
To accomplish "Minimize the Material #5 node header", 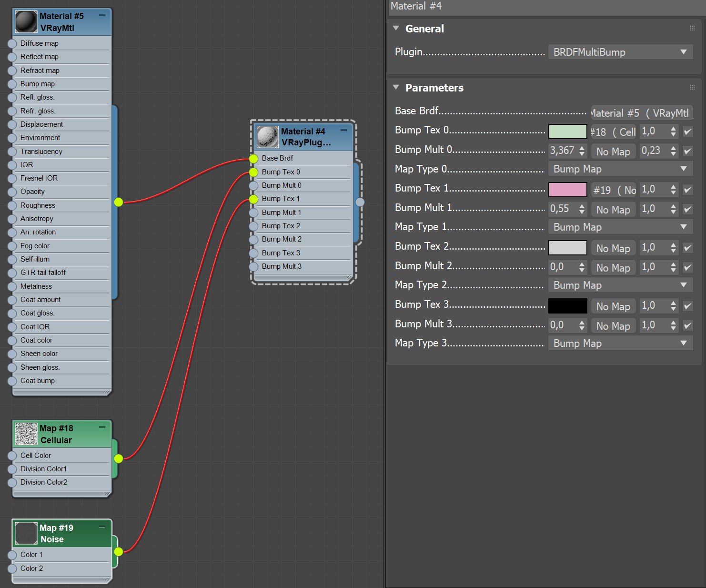I will [101, 15].
